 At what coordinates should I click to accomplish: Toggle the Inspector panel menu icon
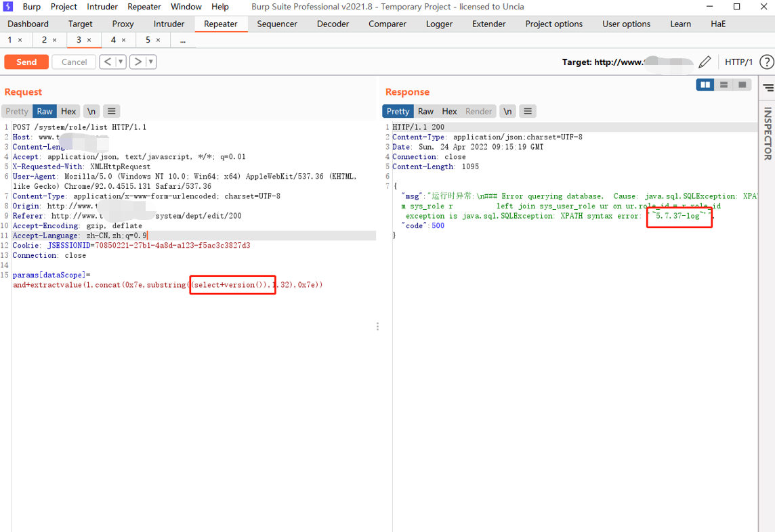(768, 88)
